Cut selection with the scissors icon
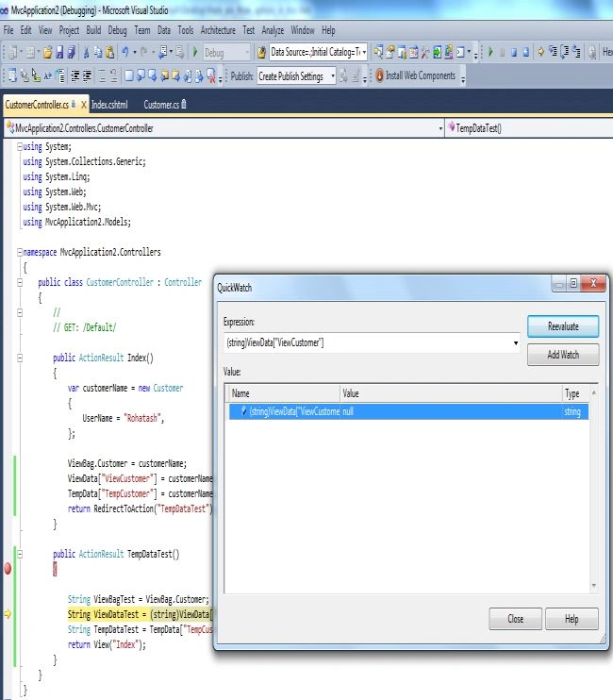 coord(86,53)
